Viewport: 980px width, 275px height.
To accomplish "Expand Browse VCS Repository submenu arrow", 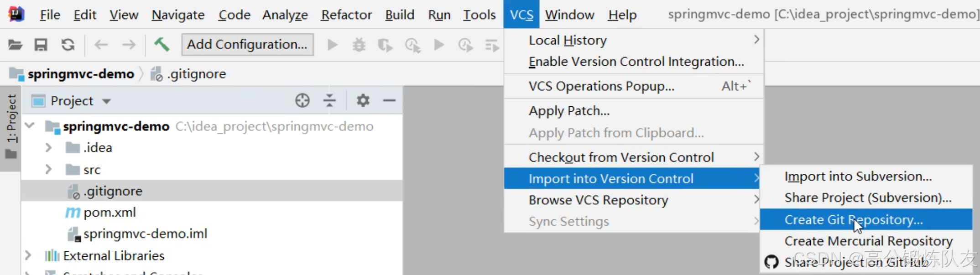I will [756, 199].
